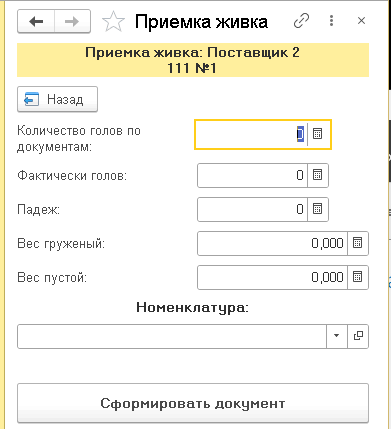Add form to favorites with star icon
Image resolution: width=391 pixels, height=429 pixels.
(x=113, y=22)
